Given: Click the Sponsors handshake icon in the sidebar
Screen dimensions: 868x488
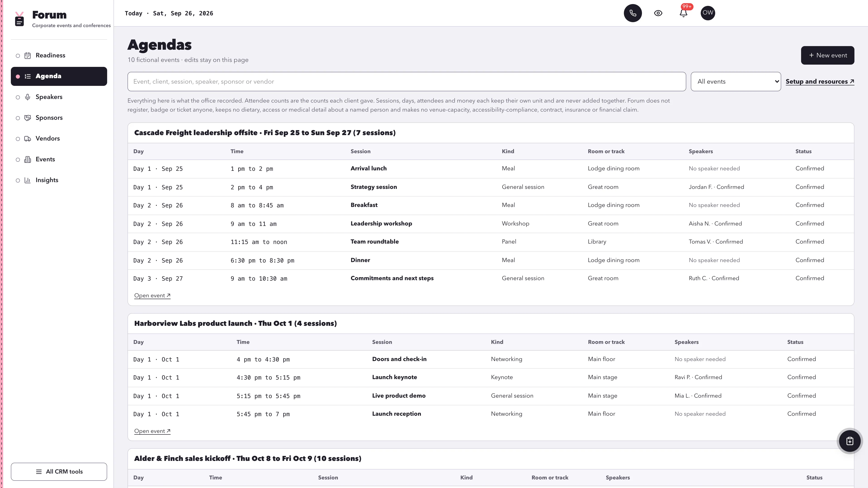Looking at the screenshot, I should pos(28,118).
